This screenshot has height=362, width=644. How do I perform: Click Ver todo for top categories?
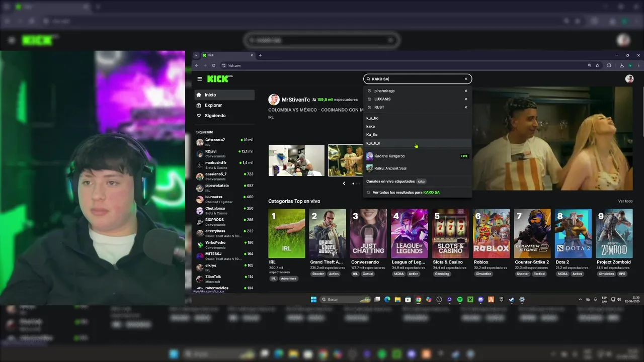coord(625,201)
